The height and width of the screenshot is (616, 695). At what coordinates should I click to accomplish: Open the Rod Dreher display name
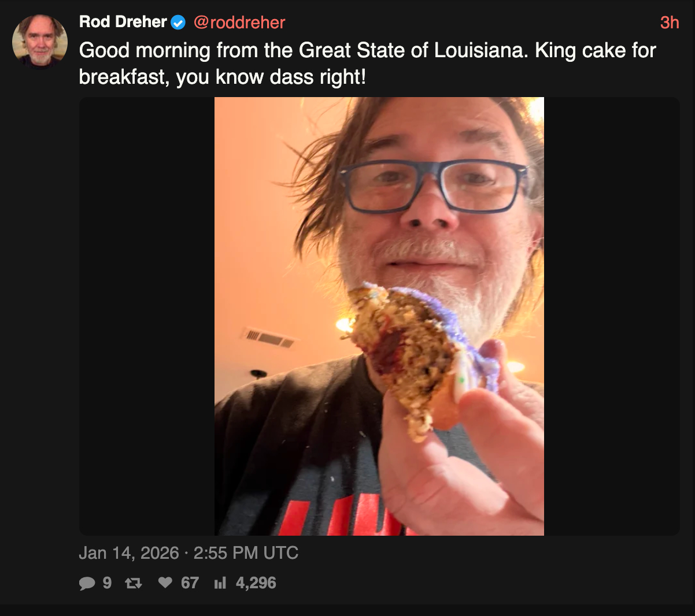click(x=123, y=22)
